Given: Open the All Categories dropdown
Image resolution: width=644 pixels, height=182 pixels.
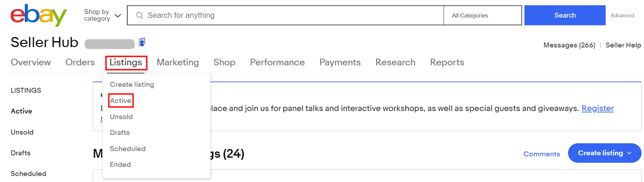Looking at the screenshot, I should (x=482, y=15).
